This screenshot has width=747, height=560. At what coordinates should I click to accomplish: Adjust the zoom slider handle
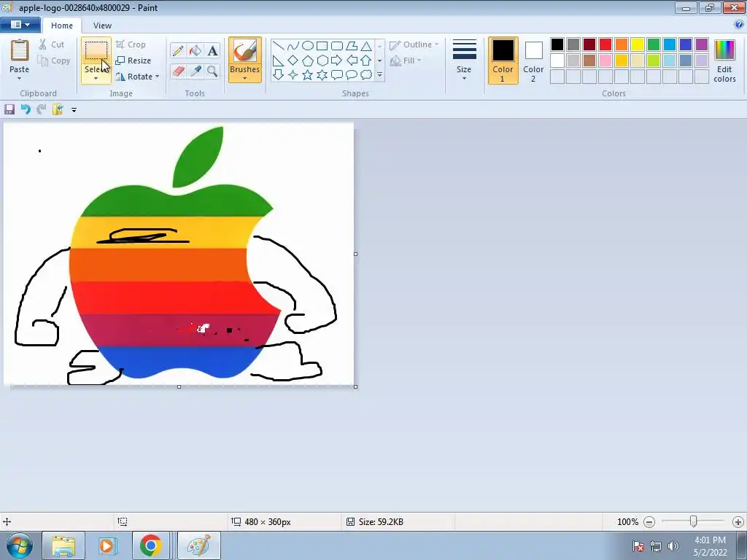(694, 521)
